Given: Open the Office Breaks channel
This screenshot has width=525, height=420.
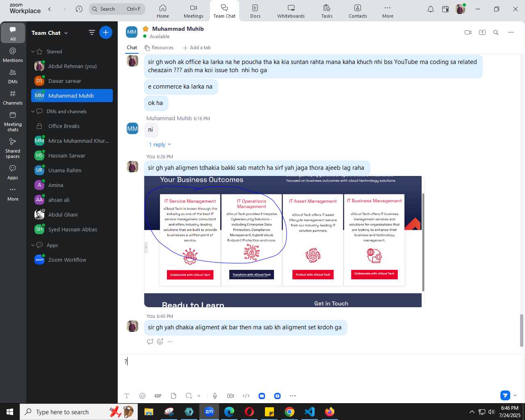Looking at the screenshot, I should (72, 126).
